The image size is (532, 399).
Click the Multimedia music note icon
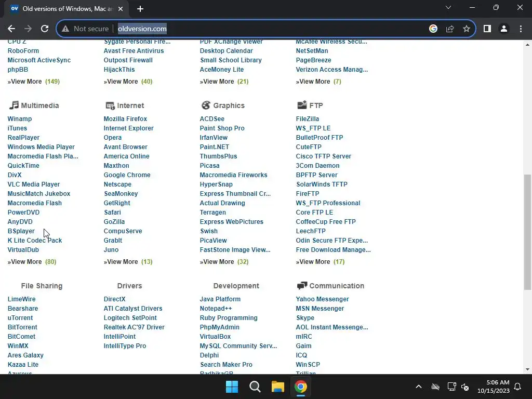point(14,105)
